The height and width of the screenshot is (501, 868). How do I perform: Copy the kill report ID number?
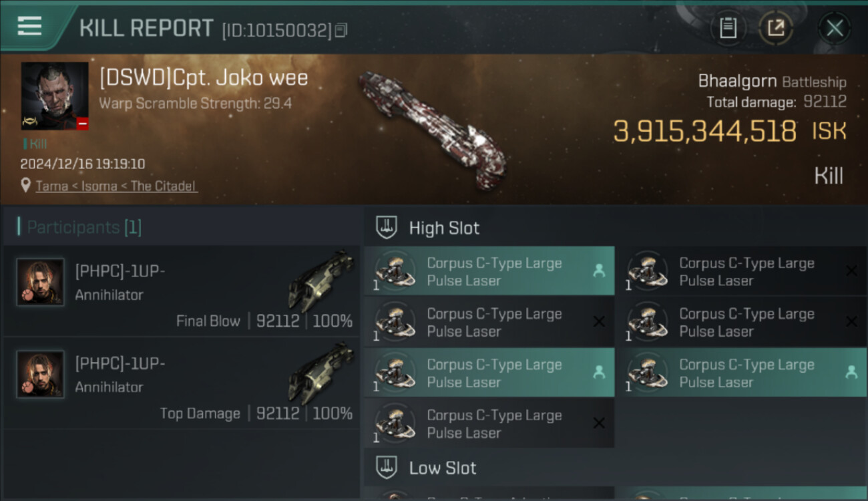coord(341,30)
